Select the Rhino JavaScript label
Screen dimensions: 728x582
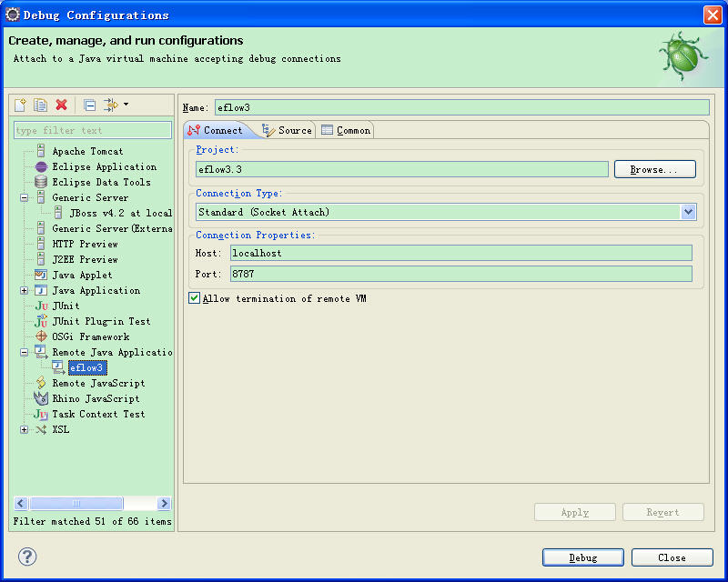point(96,398)
